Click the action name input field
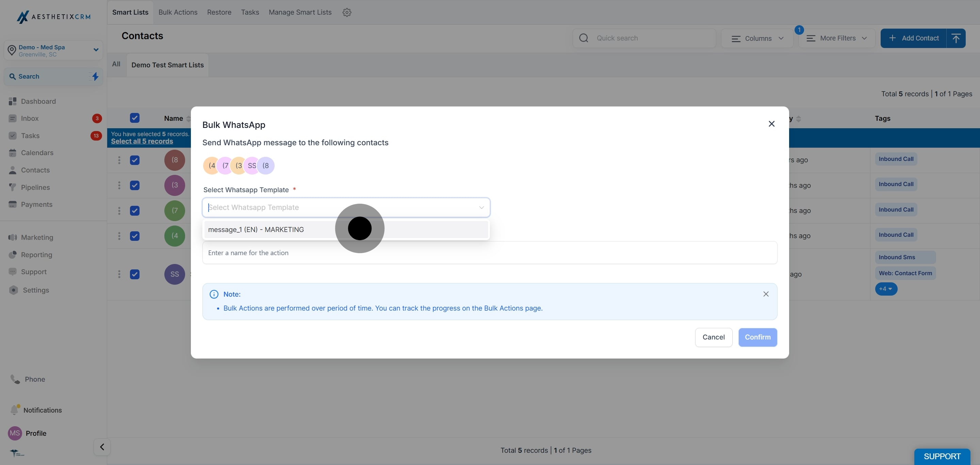Image resolution: width=980 pixels, height=465 pixels. 489,252
